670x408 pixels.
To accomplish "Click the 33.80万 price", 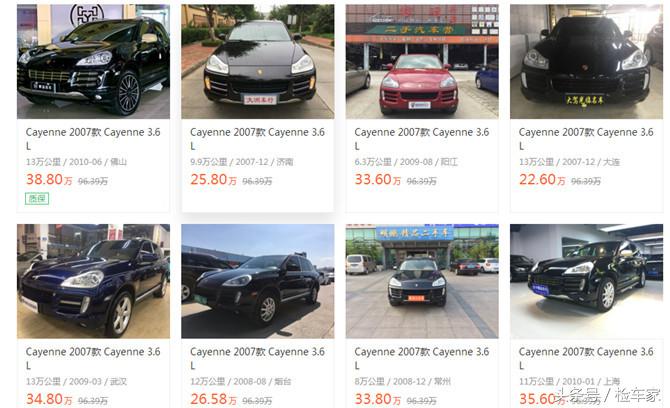I will [x=378, y=399].
